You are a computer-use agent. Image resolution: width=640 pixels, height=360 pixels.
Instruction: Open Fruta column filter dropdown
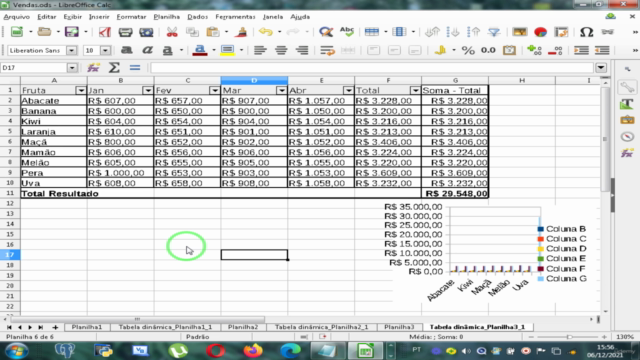click(x=81, y=90)
